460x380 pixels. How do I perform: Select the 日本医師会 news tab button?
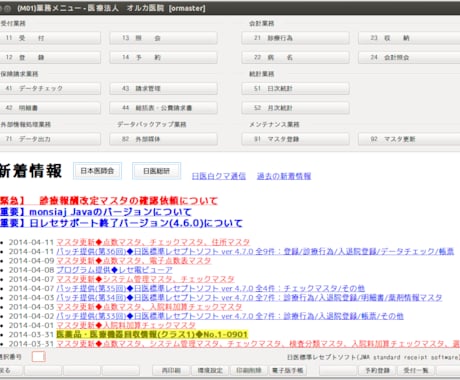coord(97,171)
